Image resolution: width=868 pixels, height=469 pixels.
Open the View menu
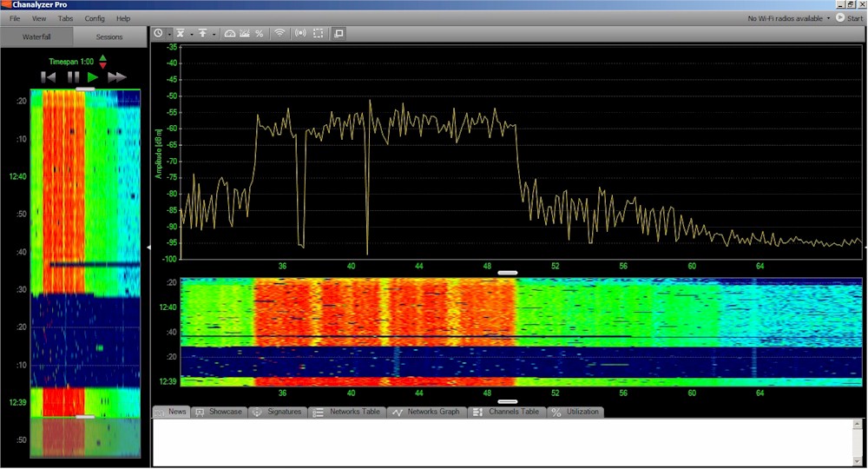tap(39, 18)
